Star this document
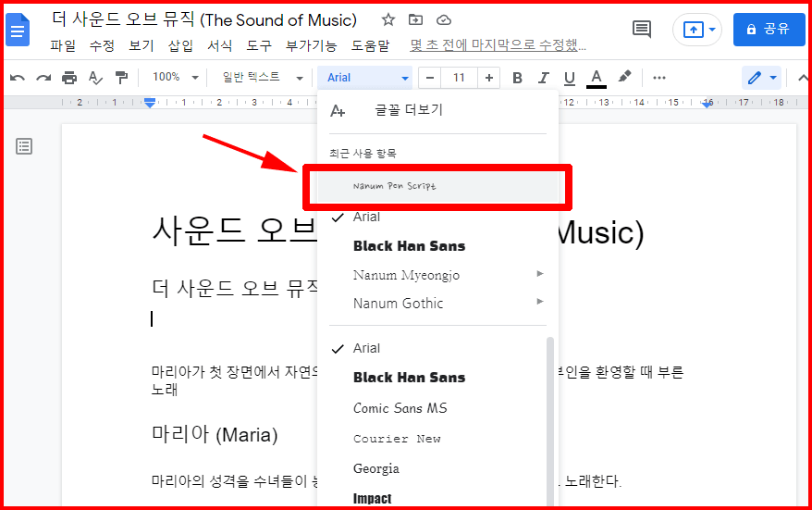This screenshot has height=510, width=812. tap(388, 20)
